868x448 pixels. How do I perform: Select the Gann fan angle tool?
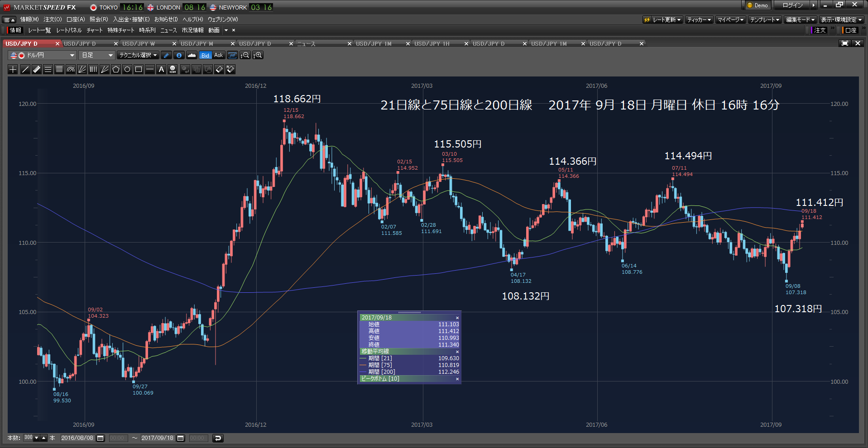point(105,69)
